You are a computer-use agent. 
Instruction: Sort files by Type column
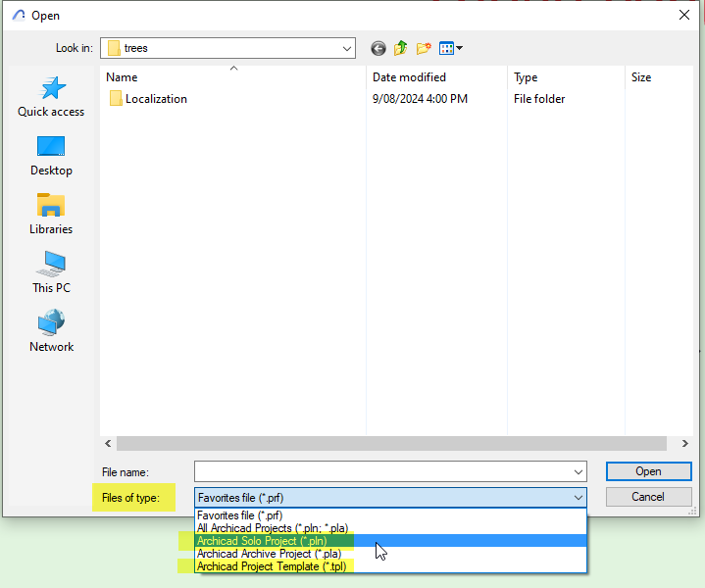(566, 77)
